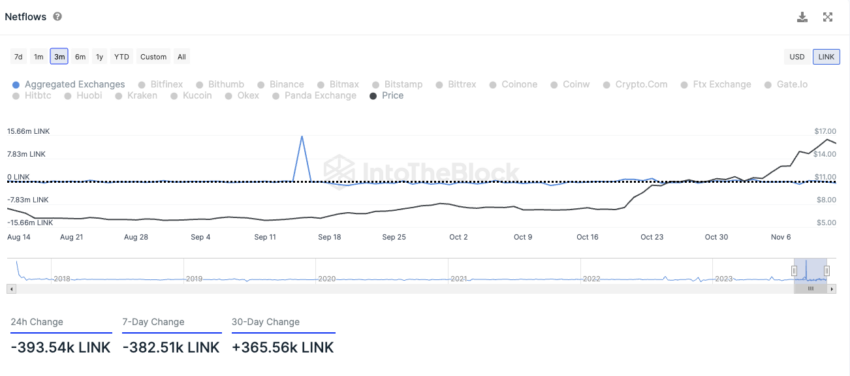Open the Netflows help tooltip icon
The height and width of the screenshot is (376, 850).
point(57,17)
